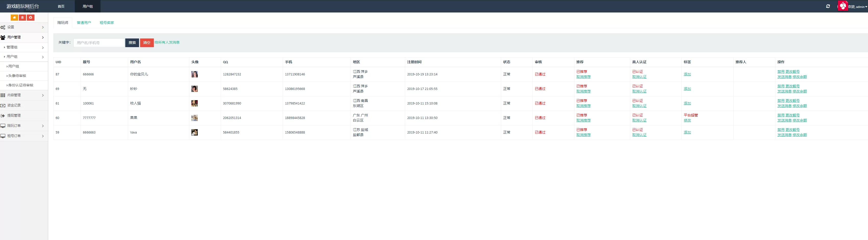The width and height of the screenshot is (868, 240).
Task: Click the red recycle bin icon
Action: click(31, 18)
